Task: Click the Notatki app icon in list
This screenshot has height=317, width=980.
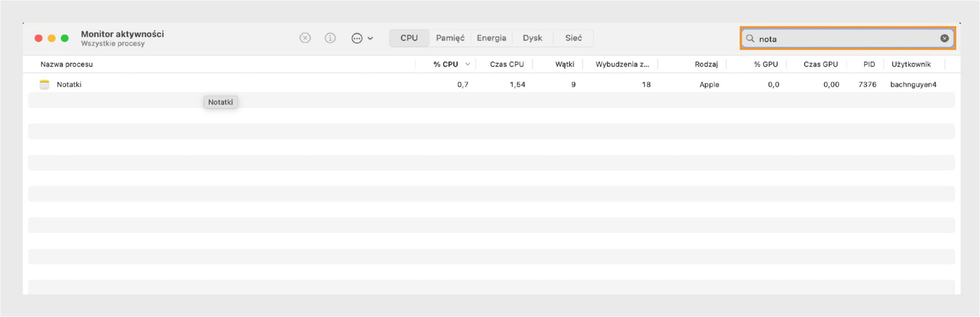Action: pos(44,85)
